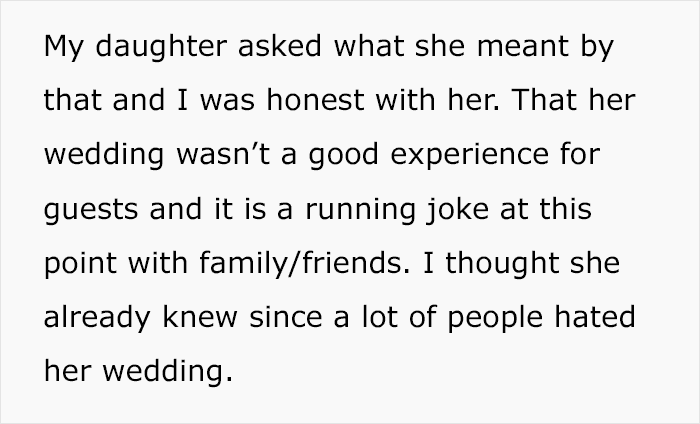This screenshot has width=700, height=424.
Task: Click the word "hated"
Action: coord(595,316)
